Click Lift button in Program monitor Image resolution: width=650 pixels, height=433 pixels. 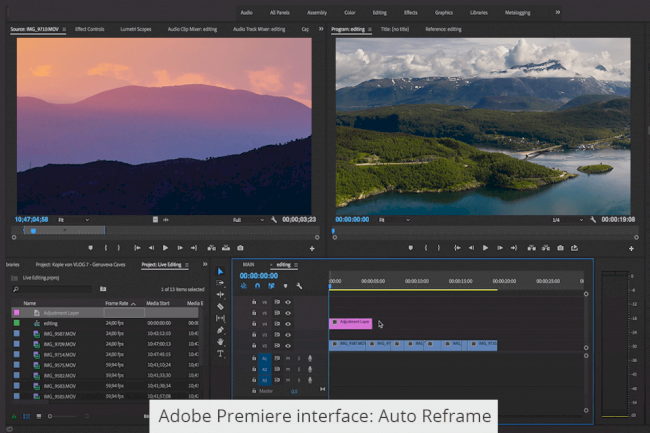pyautogui.click(x=531, y=248)
